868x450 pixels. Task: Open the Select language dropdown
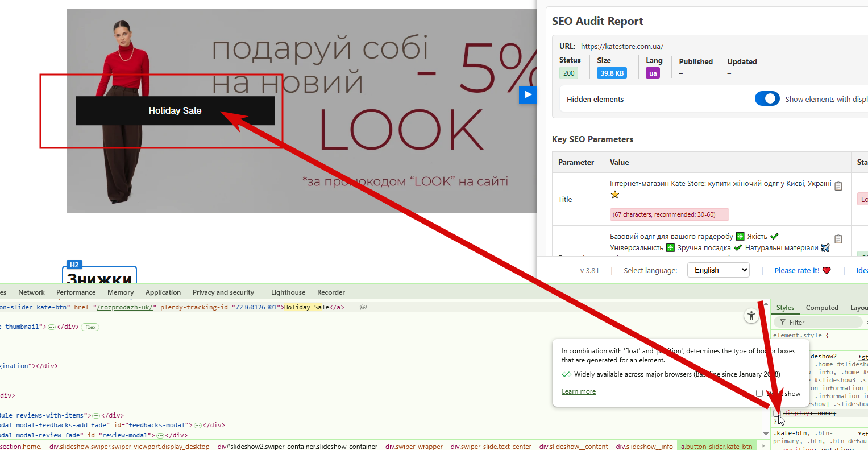719,270
